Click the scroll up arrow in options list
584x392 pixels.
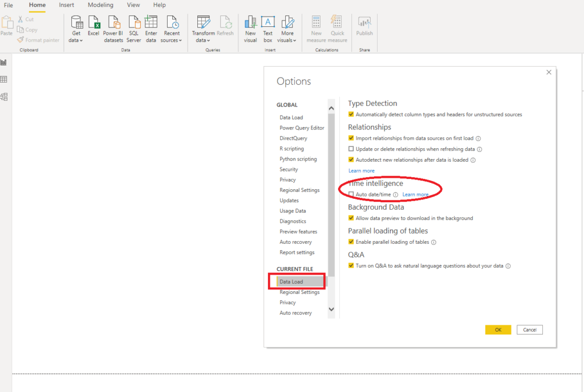tap(331, 108)
